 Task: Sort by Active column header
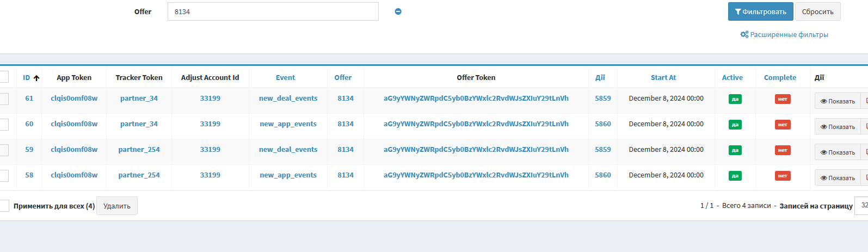(x=732, y=77)
